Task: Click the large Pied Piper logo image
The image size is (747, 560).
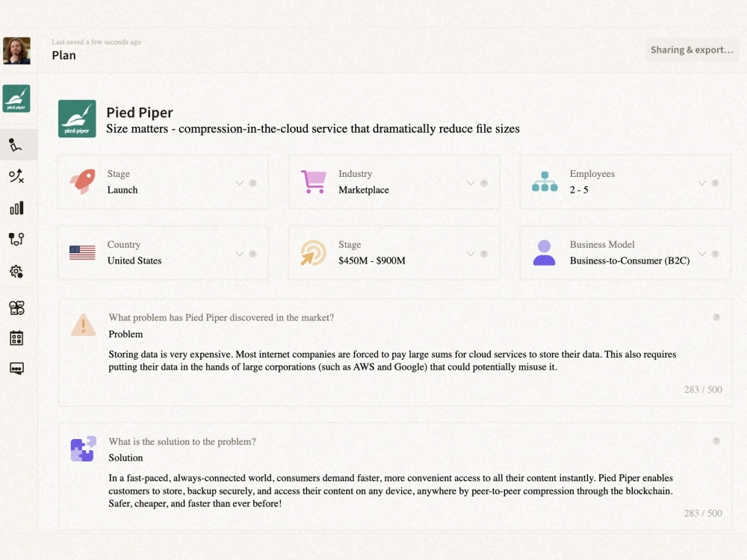Action: pyautogui.click(x=77, y=119)
